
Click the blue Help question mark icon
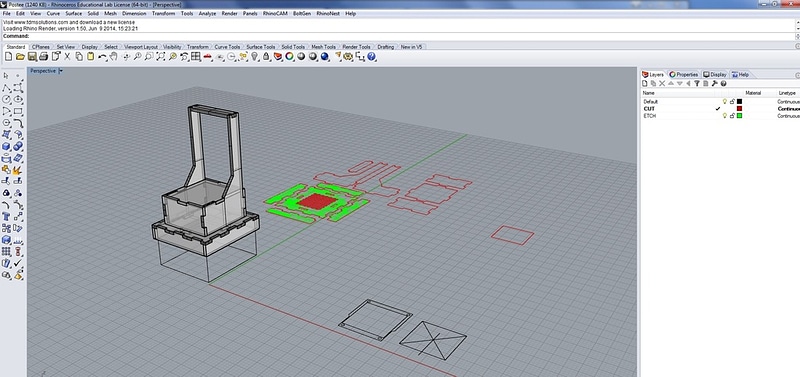point(371,57)
